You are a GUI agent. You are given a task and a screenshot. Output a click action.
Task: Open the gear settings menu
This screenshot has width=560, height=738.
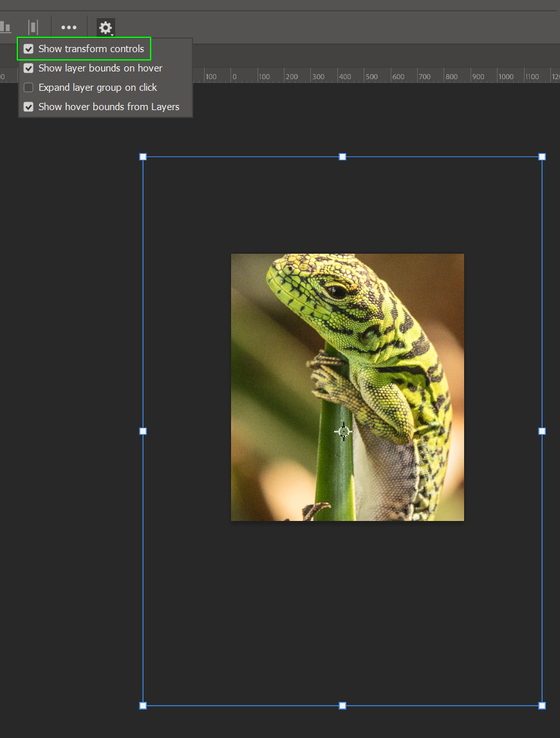105,27
